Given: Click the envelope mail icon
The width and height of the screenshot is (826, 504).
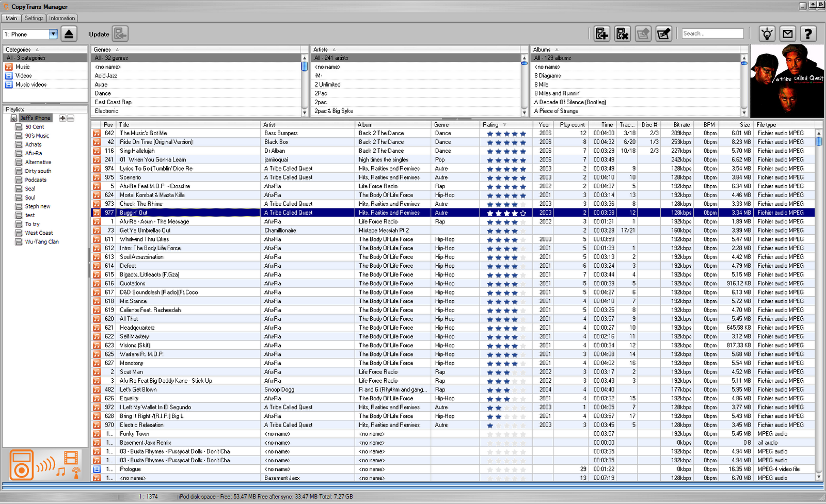Looking at the screenshot, I should [788, 34].
